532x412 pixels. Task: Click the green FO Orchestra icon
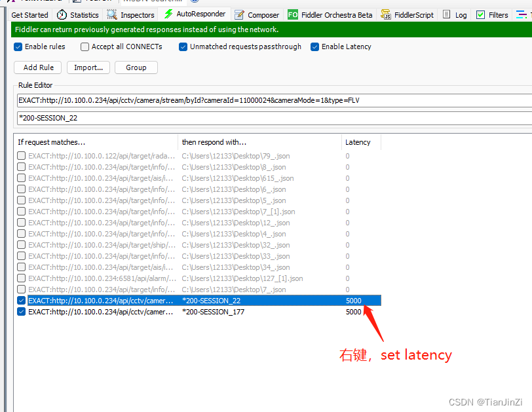tap(292, 14)
